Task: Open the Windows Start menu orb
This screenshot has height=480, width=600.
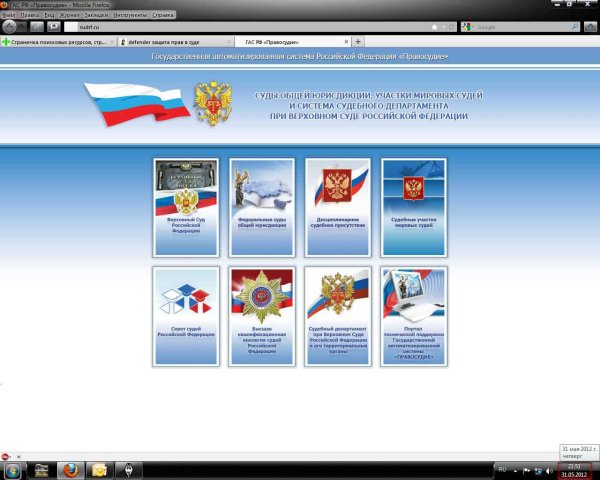Action: pos(12,470)
